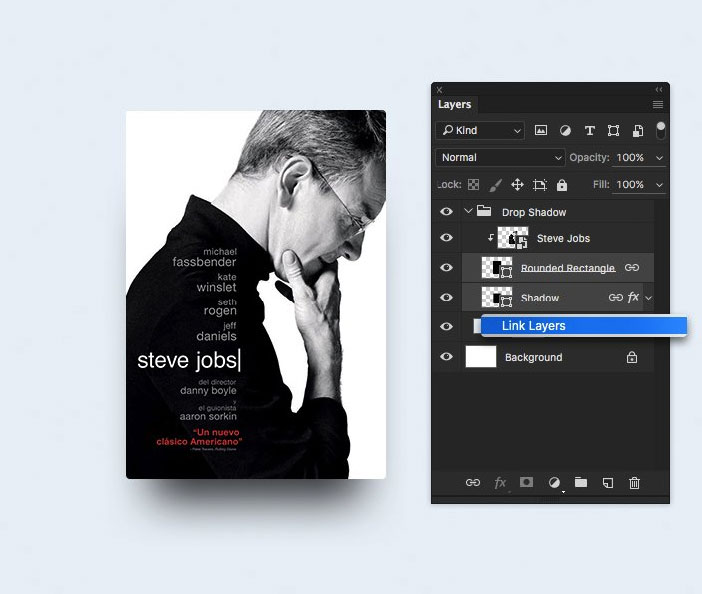This screenshot has width=702, height=594.
Task: Open the Opacity slider chevron
Action: coord(659,158)
